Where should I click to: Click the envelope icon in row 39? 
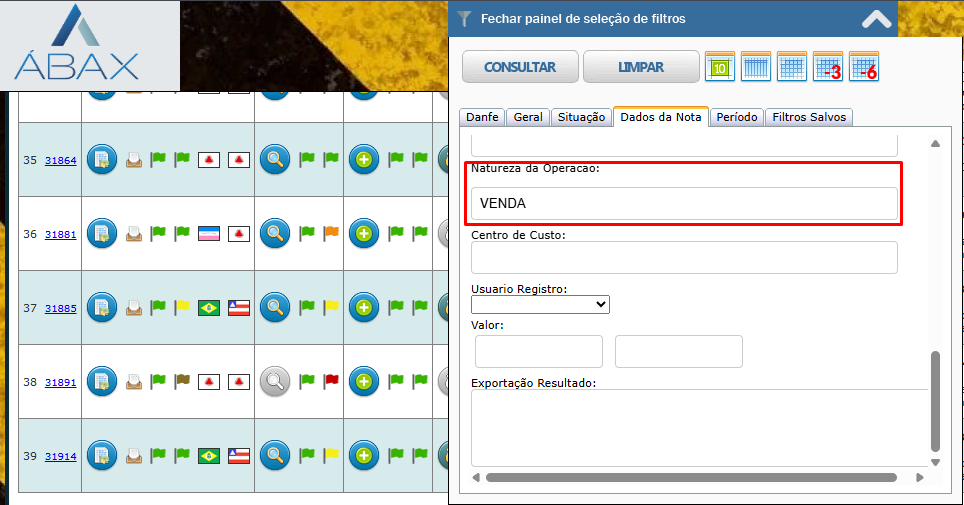click(x=133, y=456)
